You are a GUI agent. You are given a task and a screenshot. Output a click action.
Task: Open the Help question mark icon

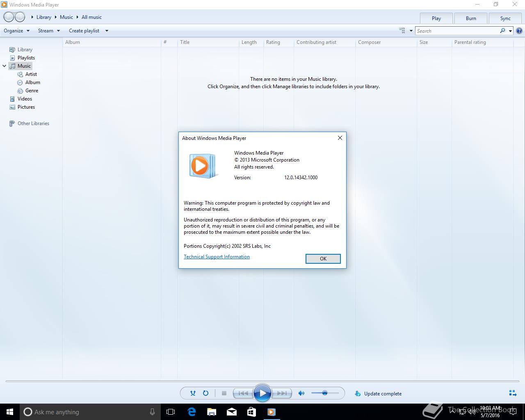[x=519, y=31]
